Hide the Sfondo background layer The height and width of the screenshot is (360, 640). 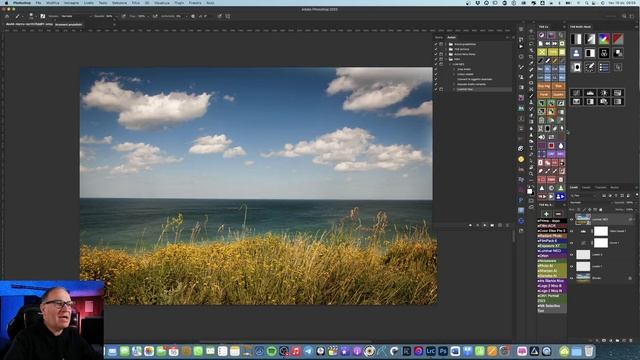tap(571, 278)
